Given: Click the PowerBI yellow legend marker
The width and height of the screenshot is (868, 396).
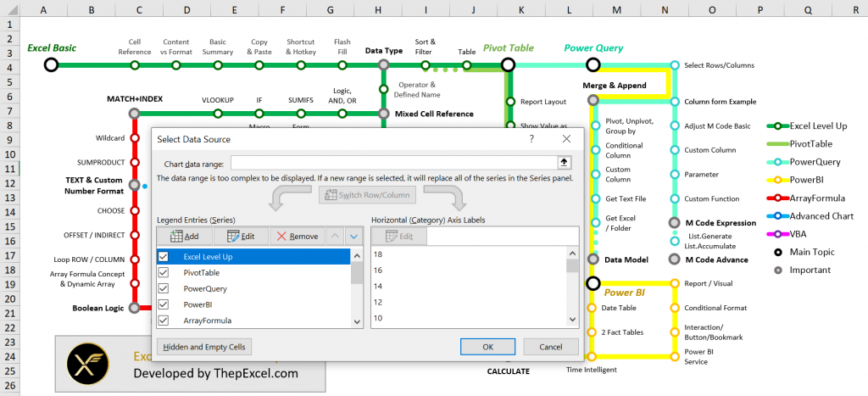Looking at the screenshot, I should pos(778,180).
